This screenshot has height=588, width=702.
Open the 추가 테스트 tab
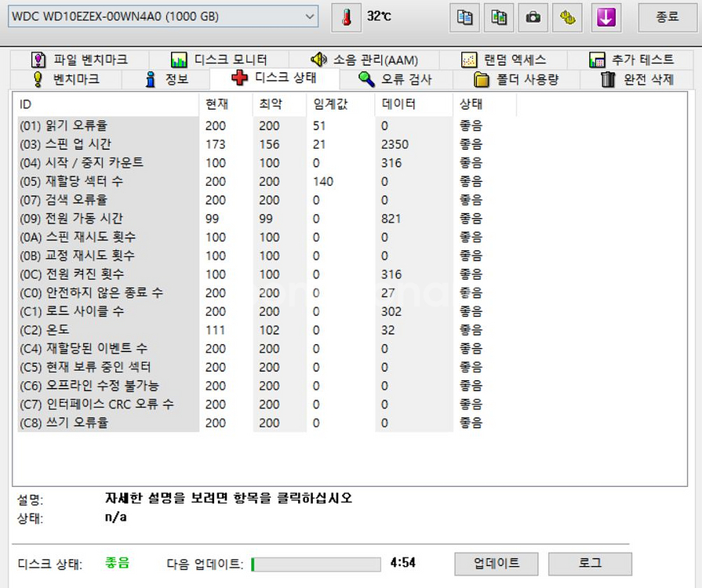(631, 60)
